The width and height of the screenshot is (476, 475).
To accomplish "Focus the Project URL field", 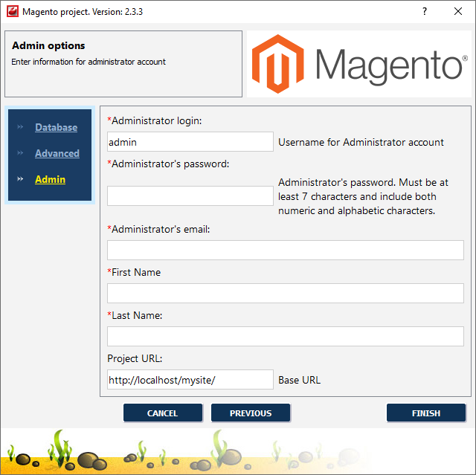I will 190,379.
